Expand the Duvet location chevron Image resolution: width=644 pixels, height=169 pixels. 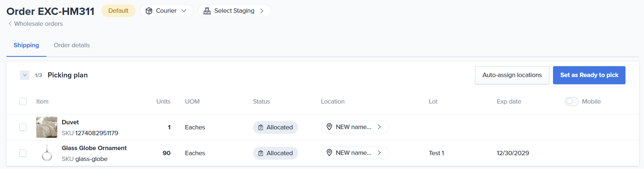[x=379, y=127]
